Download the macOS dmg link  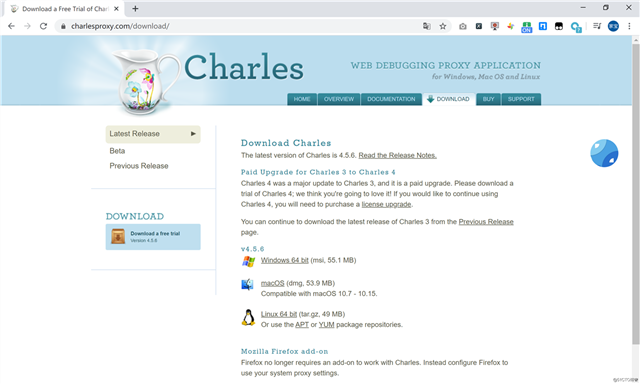point(272,283)
